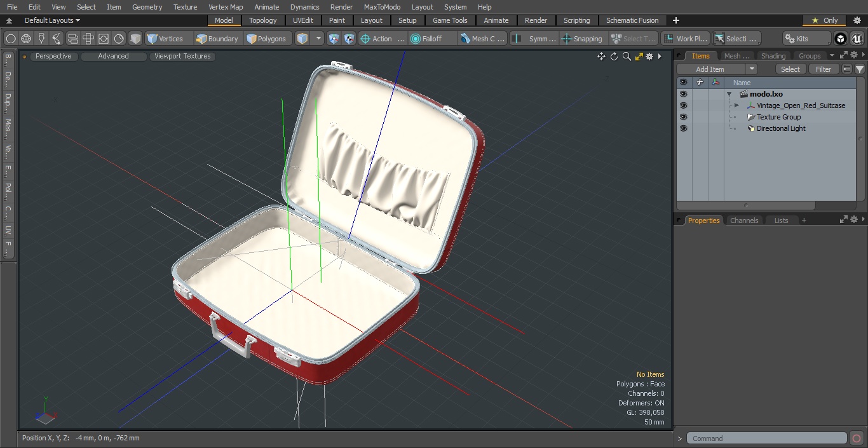Viewport: 868px width, 448px height.
Task: Click the Unreal Engine icon
Action: [x=857, y=39]
